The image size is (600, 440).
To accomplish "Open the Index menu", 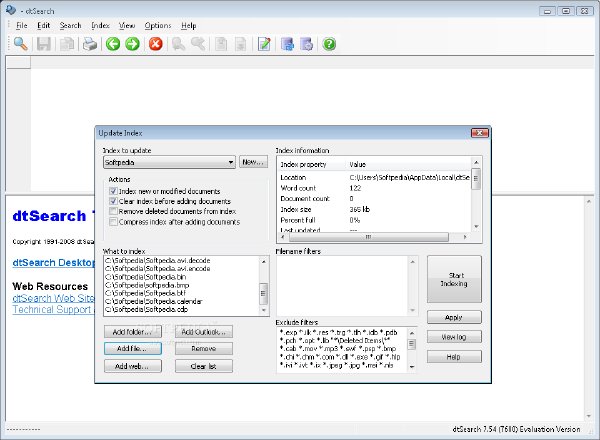I will tap(100, 26).
